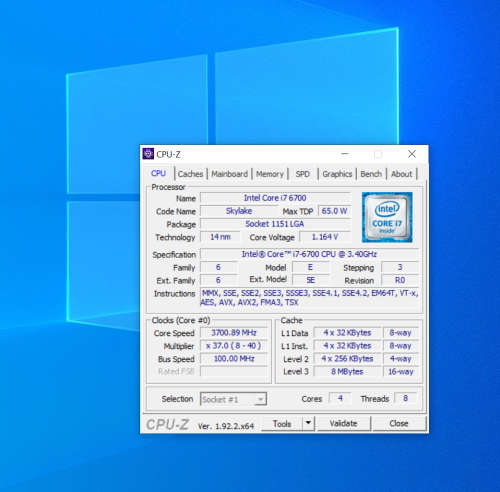
Task: Click the 14 nm technology value
Action: coord(220,237)
